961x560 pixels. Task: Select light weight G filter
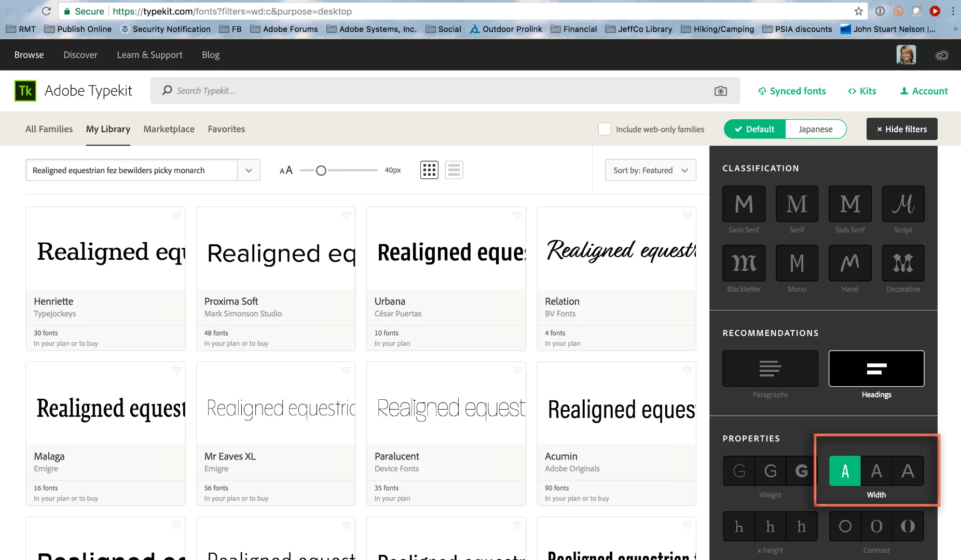[739, 471]
